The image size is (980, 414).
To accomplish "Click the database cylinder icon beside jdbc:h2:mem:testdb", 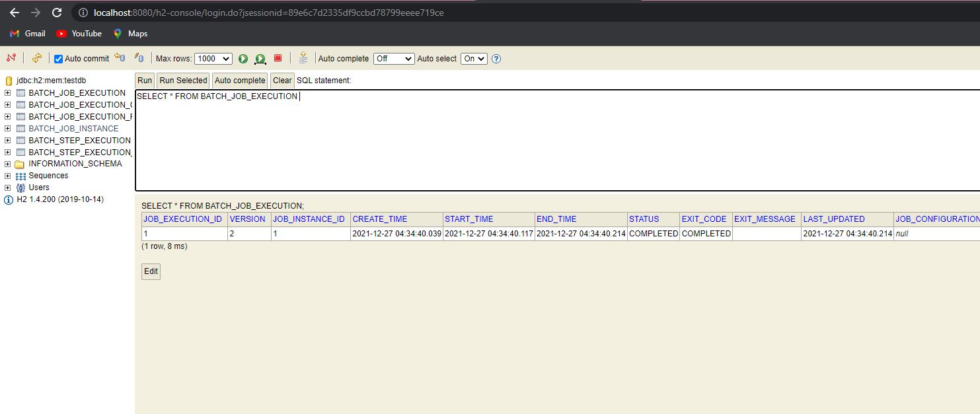I will click(x=9, y=81).
